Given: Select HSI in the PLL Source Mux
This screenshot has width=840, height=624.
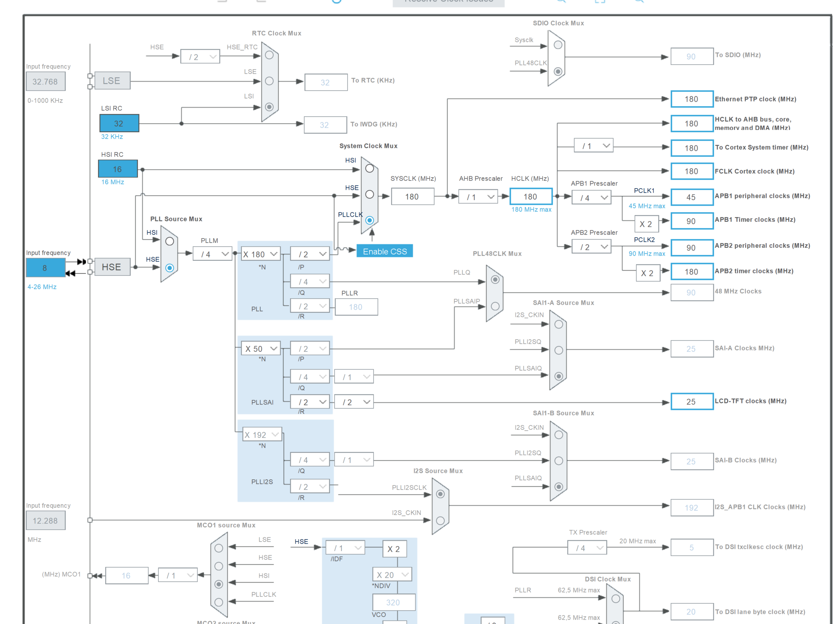Looking at the screenshot, I should pyautogui.click(x=169, y=240).
